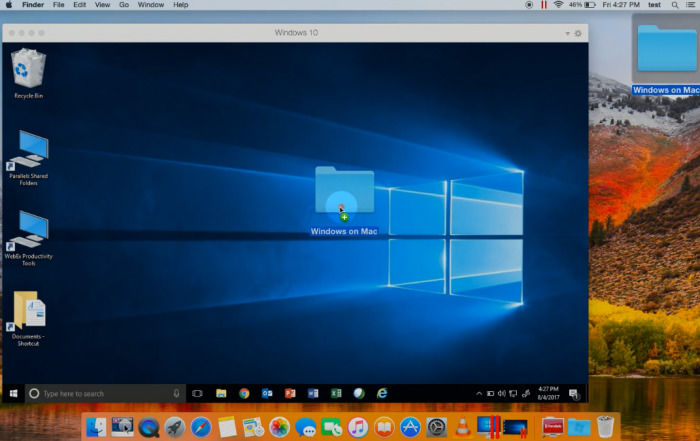
Task: Click the Windows taskbar clock 4:27 PM
Action: [x=549, y=393]
